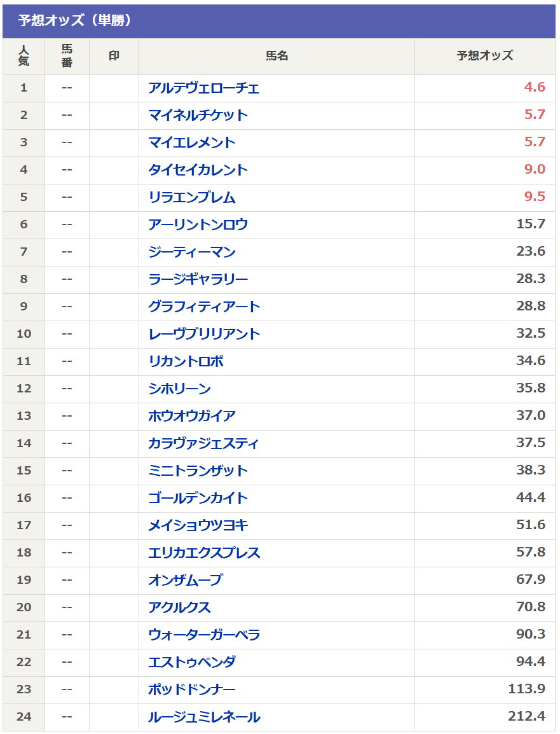Screen dimensions: 560x734
Task: Select ラージギャラリー link
Action: pyautogui.click(x=198, y=279)
